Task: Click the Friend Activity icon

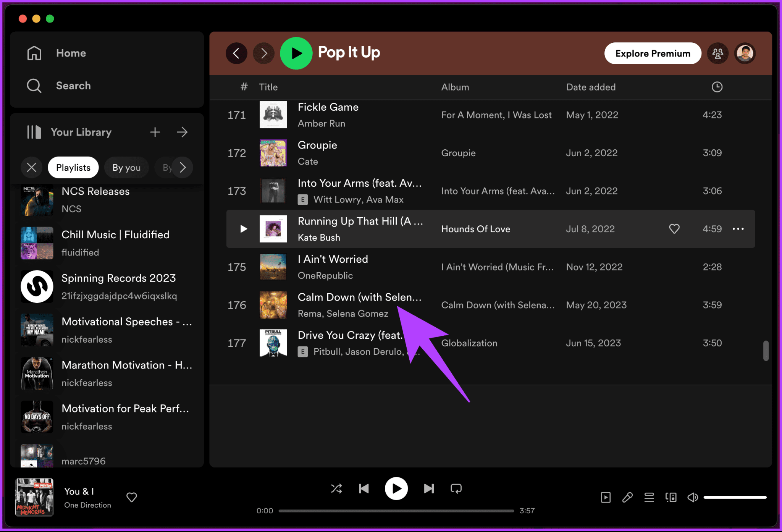Action: [x=717, y=53]
